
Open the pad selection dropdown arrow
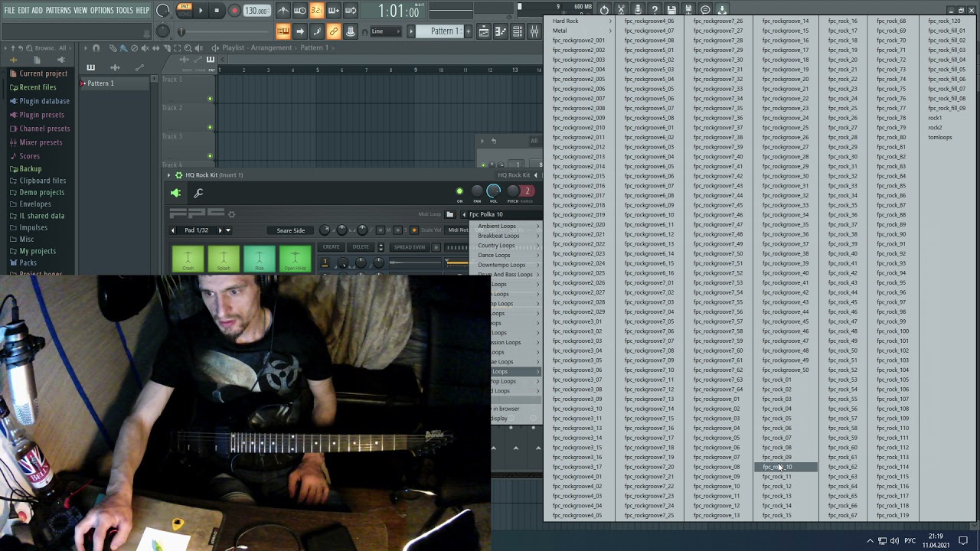click(x=227, y=230)
